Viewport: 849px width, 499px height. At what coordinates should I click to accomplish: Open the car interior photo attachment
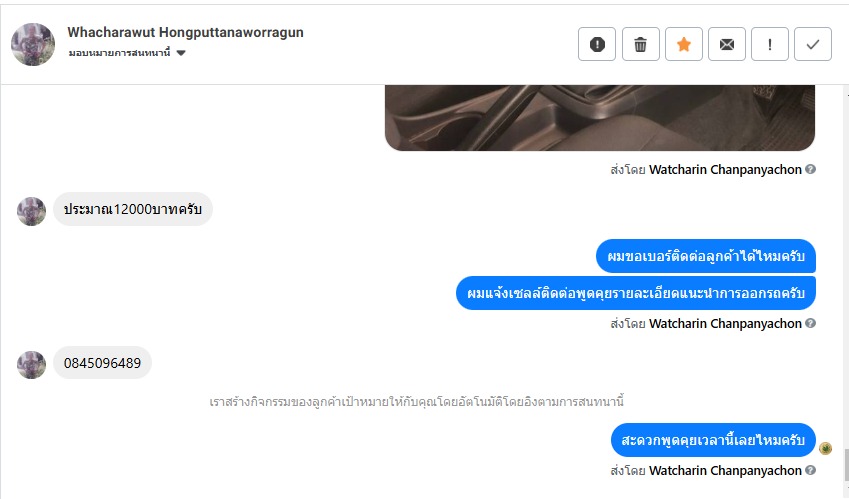(x=600, y=117)
